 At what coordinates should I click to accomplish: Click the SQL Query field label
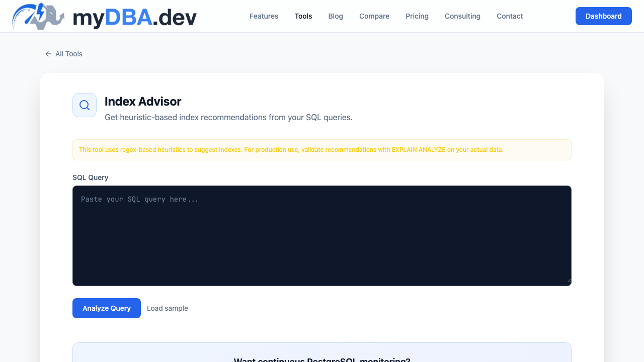(x=91, y=177)
